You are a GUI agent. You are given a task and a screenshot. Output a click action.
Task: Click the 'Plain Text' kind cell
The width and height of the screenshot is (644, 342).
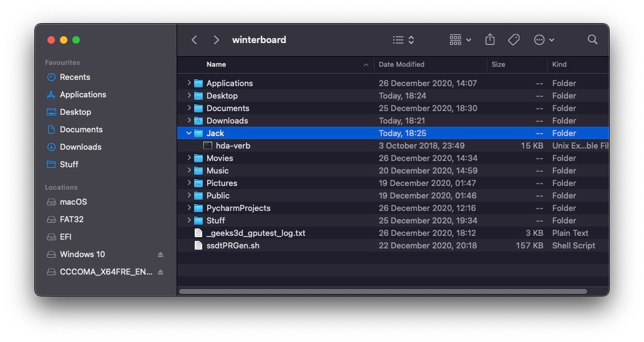[570, 233]
